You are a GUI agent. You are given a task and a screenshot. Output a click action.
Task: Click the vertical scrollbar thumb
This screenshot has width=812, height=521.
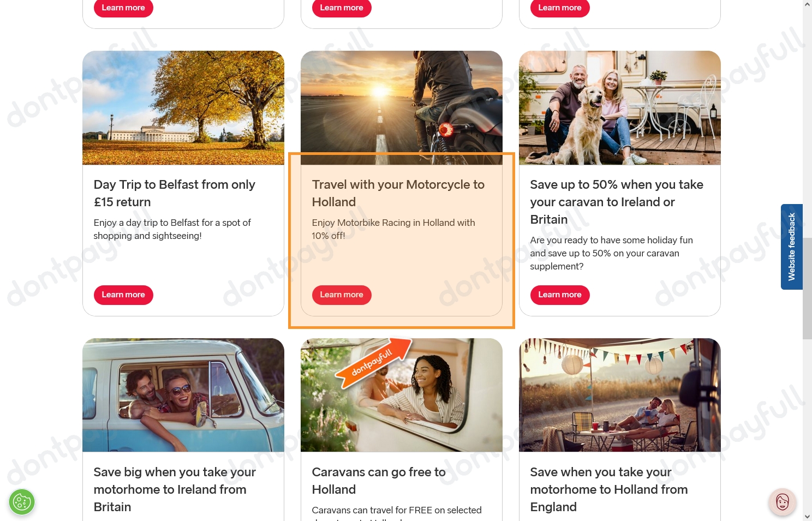tap(807, 288)
